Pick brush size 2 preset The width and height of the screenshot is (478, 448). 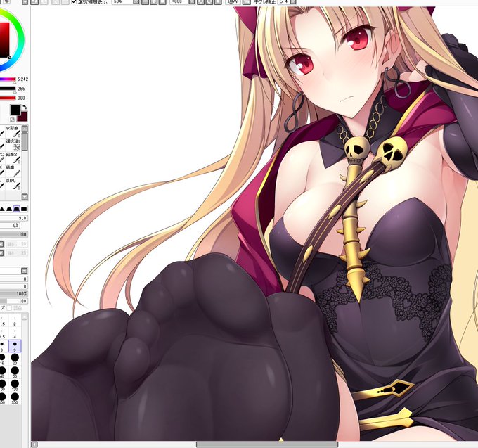[15, 321]
